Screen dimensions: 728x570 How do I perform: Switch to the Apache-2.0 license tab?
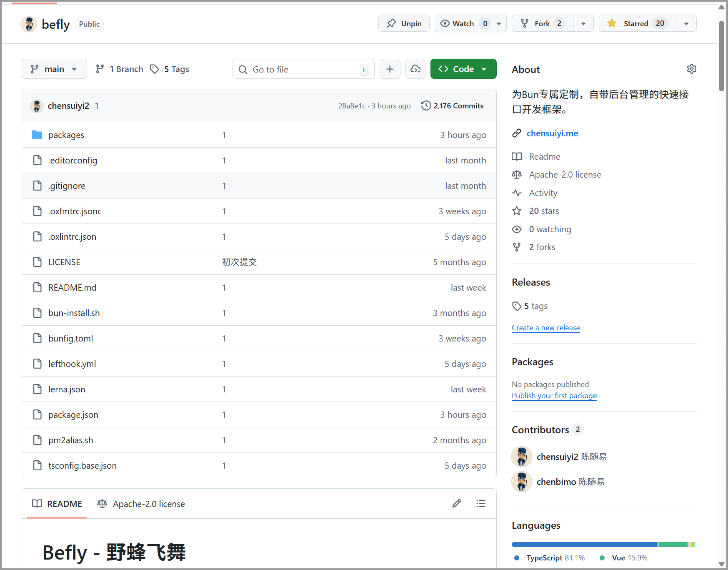pos(141,504)
